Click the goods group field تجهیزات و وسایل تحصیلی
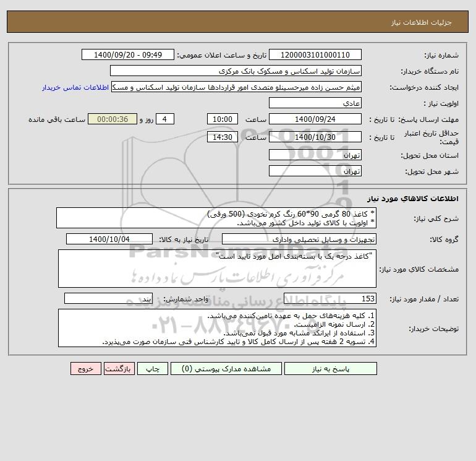476x461 pixels. (299, 239)
